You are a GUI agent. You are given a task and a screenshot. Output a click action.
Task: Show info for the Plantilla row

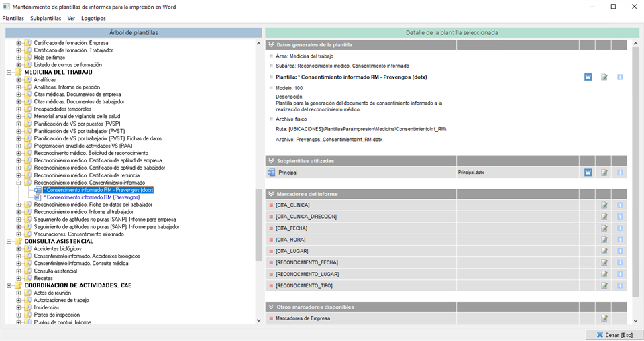click(620, 77)
